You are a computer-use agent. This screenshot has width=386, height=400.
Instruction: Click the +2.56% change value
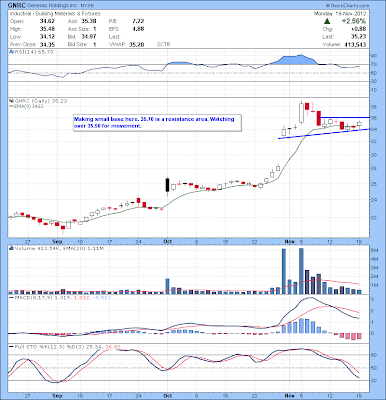click(353, 21)
